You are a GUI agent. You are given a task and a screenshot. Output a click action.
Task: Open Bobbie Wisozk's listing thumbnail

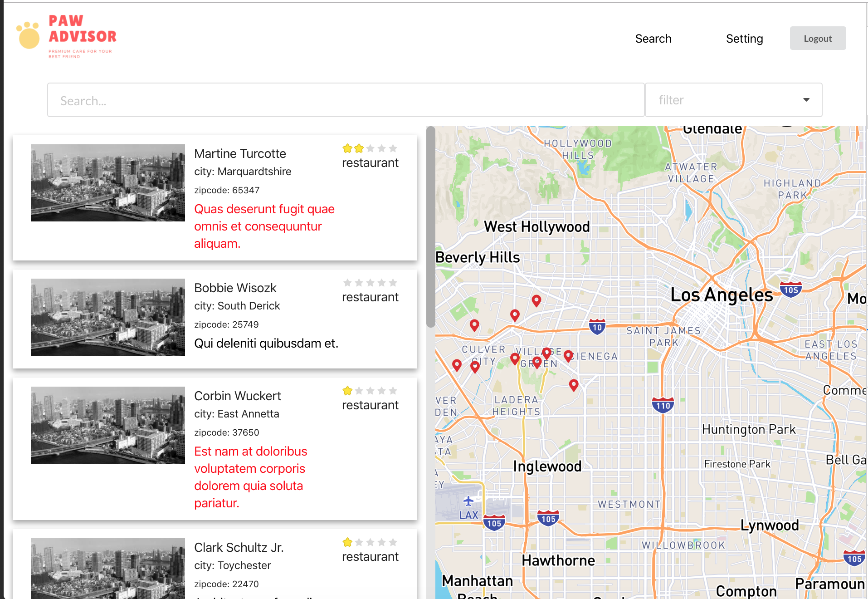(x=108, y=317)
